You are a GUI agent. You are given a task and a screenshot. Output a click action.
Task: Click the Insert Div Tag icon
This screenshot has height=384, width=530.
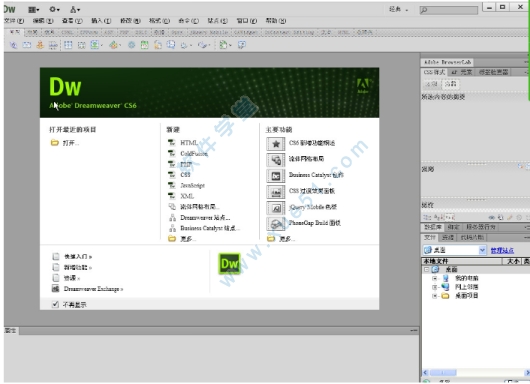pyautogui.click(x=81, y=45)
